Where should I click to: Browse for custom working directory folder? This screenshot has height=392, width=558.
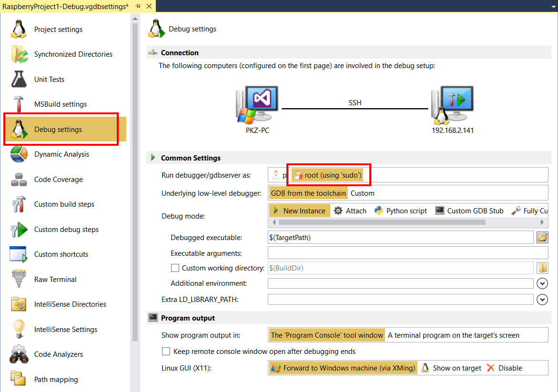click(x=542, y=268)
